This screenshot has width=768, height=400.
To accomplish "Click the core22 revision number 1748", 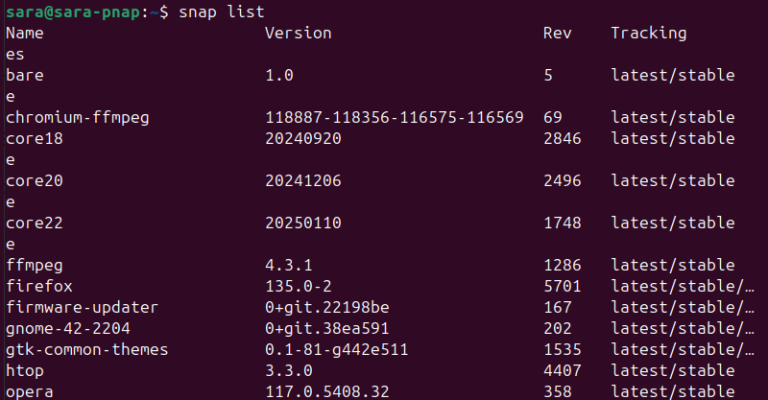I will [x=560, y=223].
